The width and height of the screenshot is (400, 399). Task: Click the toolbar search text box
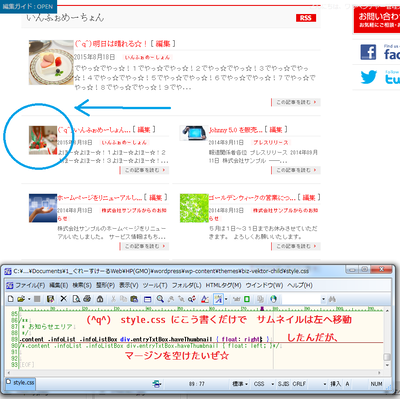[302, 299]
